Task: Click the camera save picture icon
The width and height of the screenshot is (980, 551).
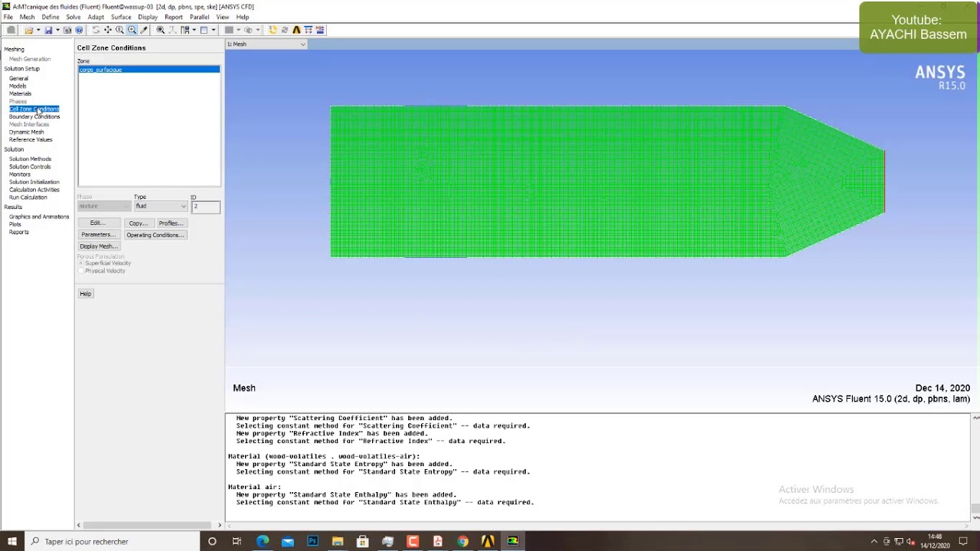Action: [x=67, y=30]
